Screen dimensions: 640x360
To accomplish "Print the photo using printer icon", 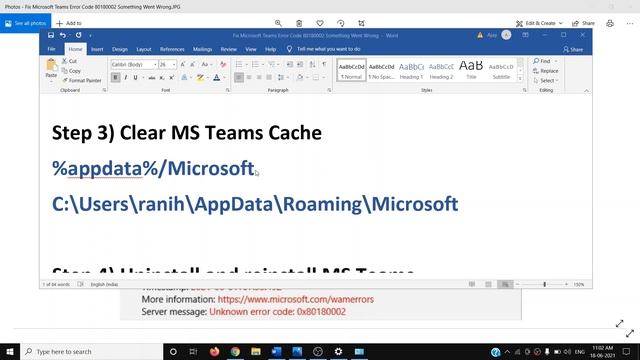I will tap(610, 23).
